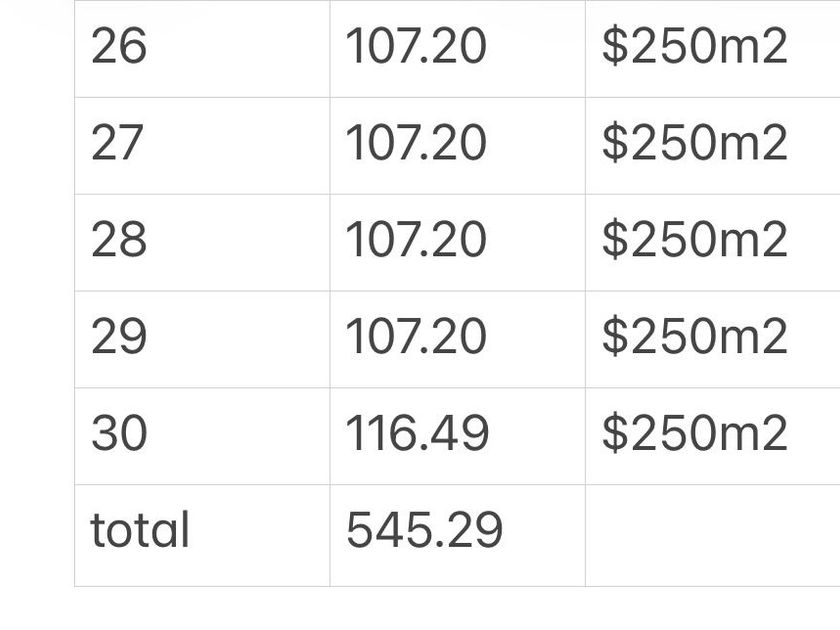Click the blank margin left of the table
Viewport: 840px width, 630px height.
36,300
